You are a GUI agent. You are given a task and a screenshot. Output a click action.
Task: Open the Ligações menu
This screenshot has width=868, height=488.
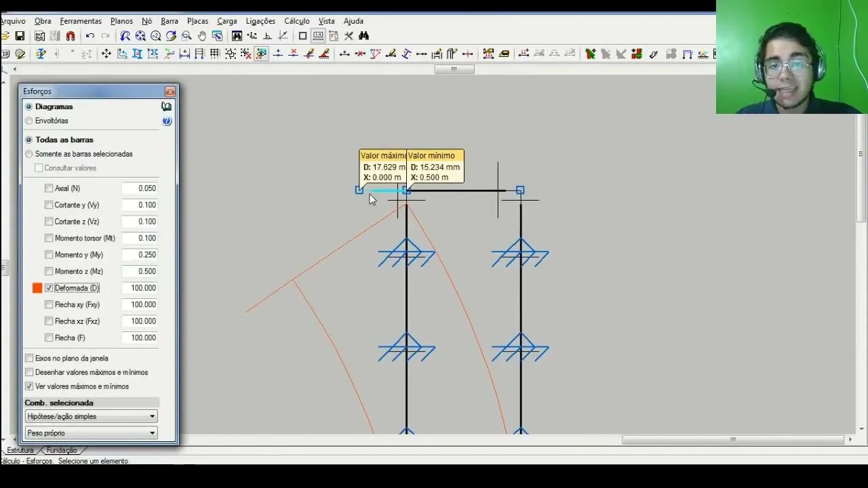click(x=260, y=21)
